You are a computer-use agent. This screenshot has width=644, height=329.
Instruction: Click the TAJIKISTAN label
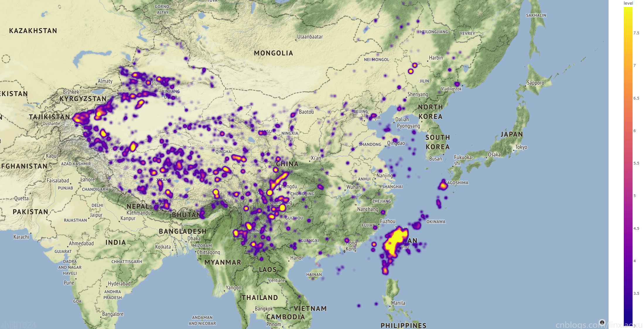pos(49,117)
